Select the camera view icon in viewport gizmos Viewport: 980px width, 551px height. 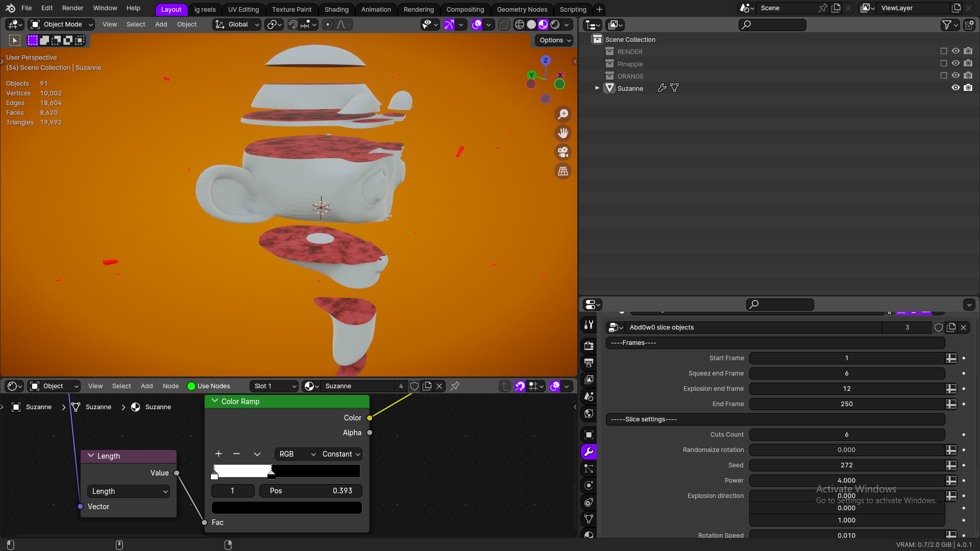point(563,152)
